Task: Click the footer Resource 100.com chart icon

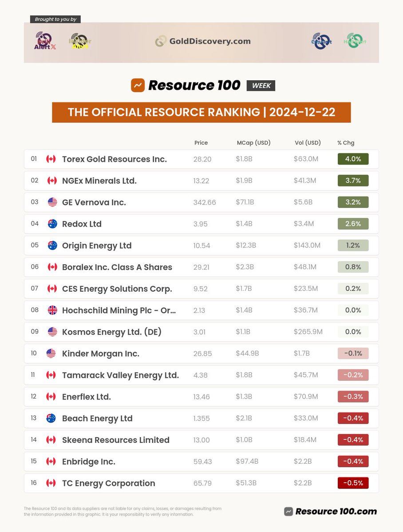Action: [289, 511]
